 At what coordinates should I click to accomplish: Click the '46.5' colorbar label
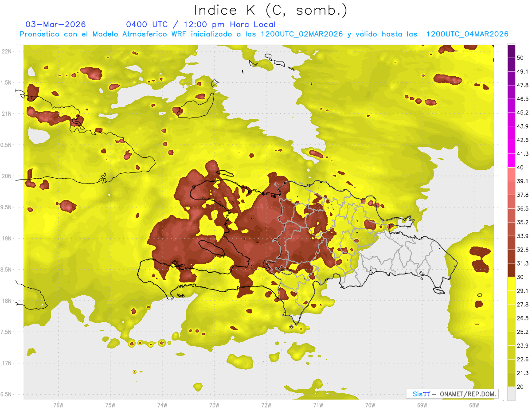click(x=523, y=99)
